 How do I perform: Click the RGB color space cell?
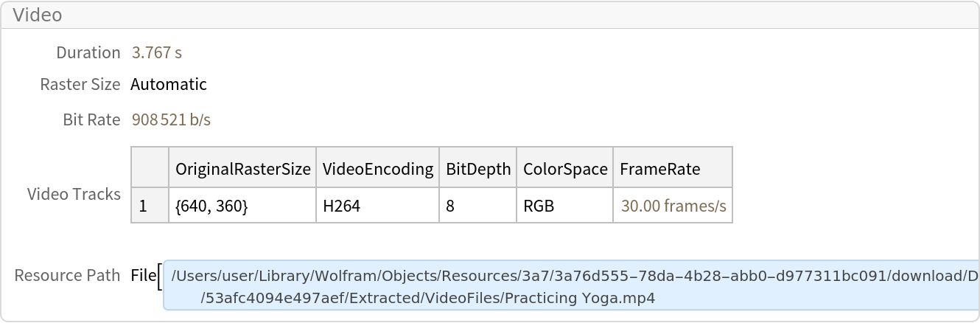(539, 206)
